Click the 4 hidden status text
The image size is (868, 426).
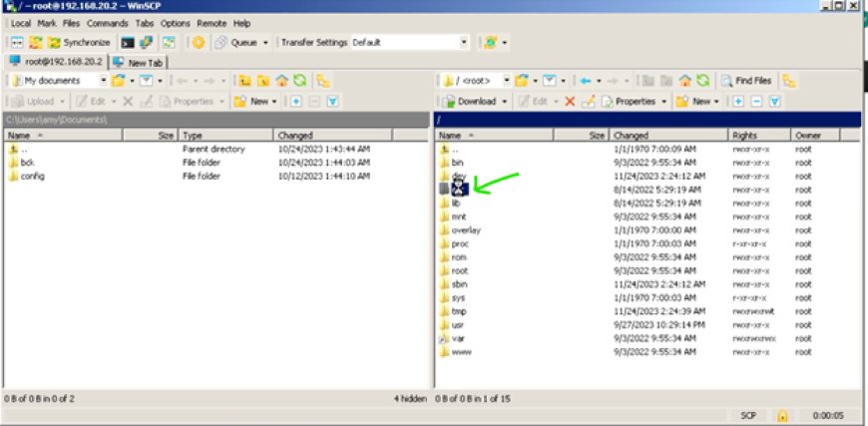click(410, 398)
